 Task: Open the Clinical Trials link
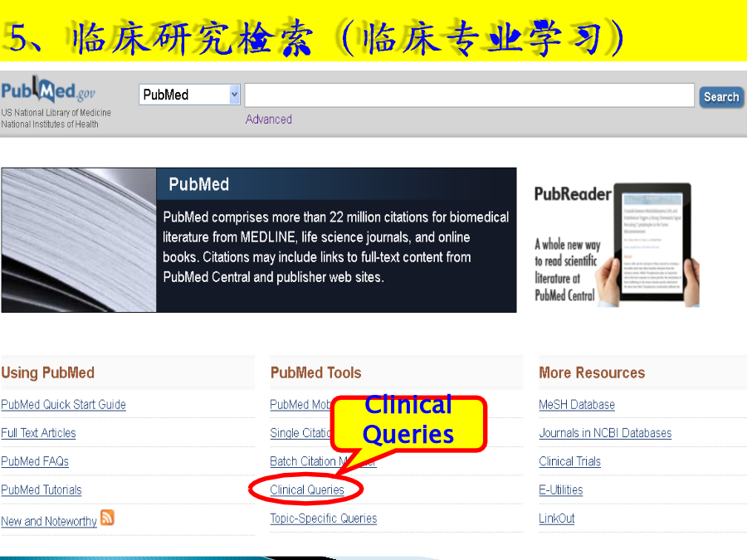pos(569,461)
